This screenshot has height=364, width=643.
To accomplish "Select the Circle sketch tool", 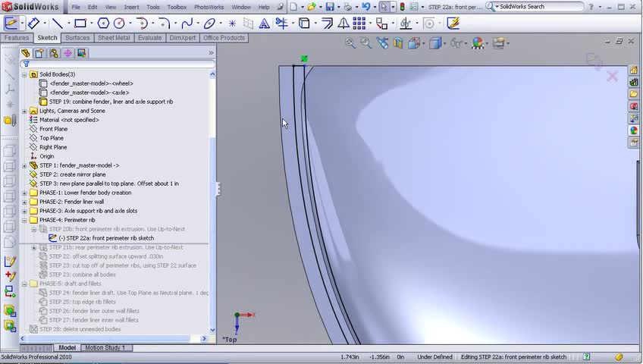I will 119,24.
